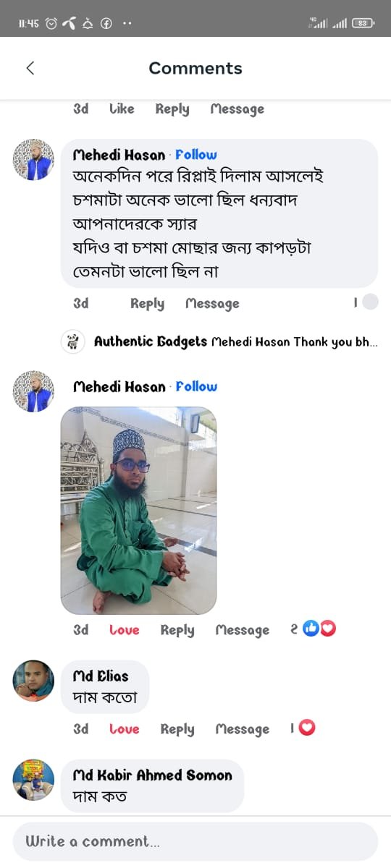Image resolution: width=391 pixels, height=868 pixels.
Task: Toggle Love reaction on the photo comment
Action: point(125,630)
